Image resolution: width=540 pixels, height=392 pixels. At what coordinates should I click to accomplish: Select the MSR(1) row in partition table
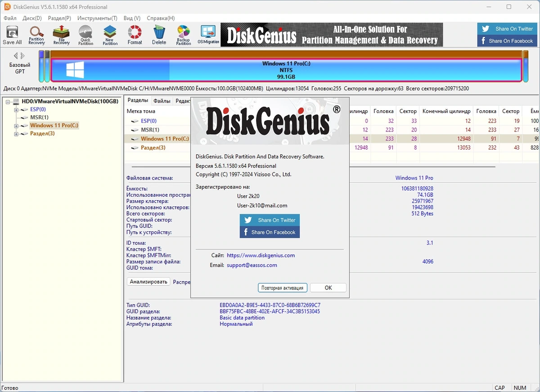pos(150,130)
